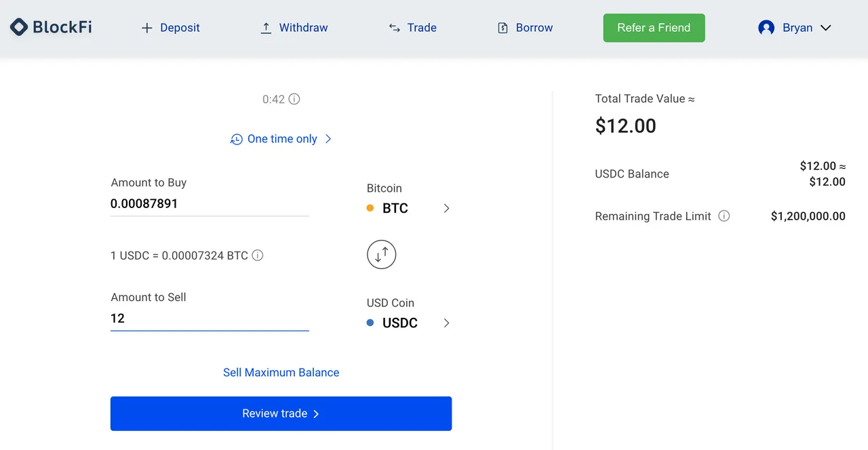Open the Withdraw page

click(x=294, y=28)
